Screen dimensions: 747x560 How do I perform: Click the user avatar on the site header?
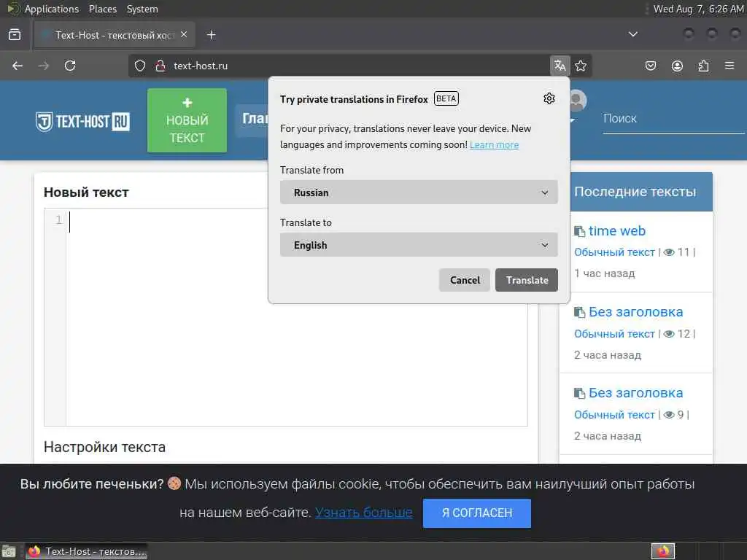(578, 101)
